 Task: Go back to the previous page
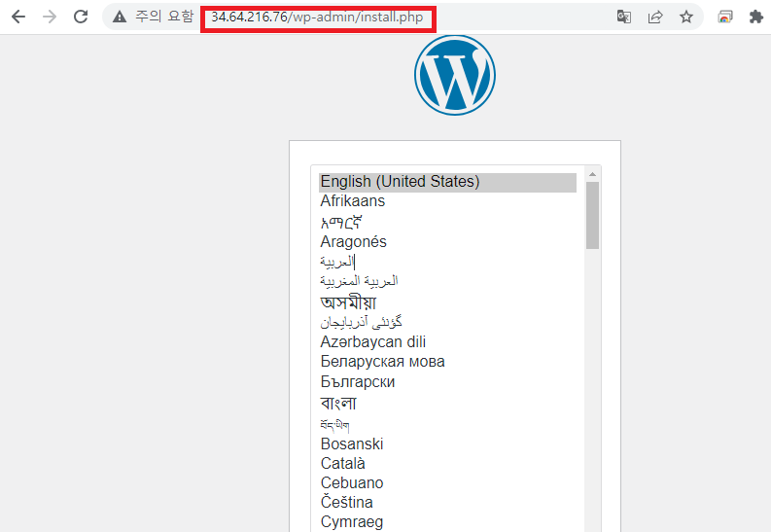[18, 17]
